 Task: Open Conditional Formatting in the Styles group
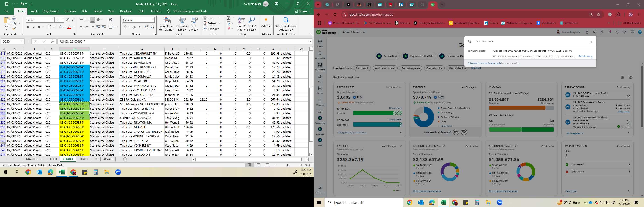point(167,24)
